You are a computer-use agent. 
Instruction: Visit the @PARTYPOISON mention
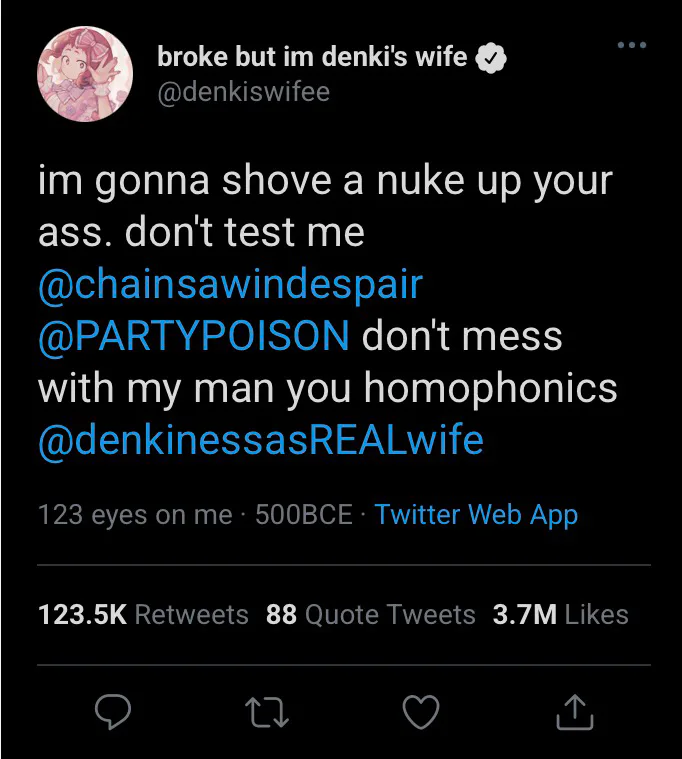pos(194,336)
